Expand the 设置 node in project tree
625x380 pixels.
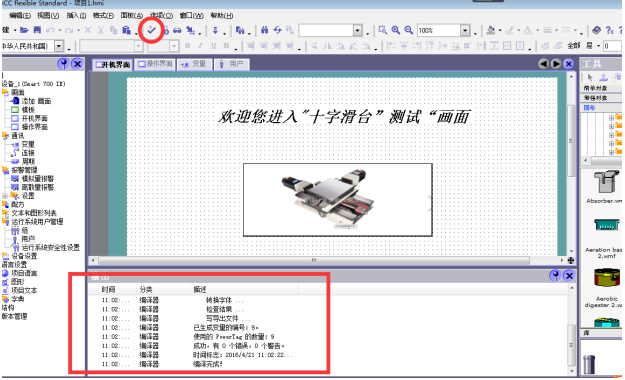(5, 196)
